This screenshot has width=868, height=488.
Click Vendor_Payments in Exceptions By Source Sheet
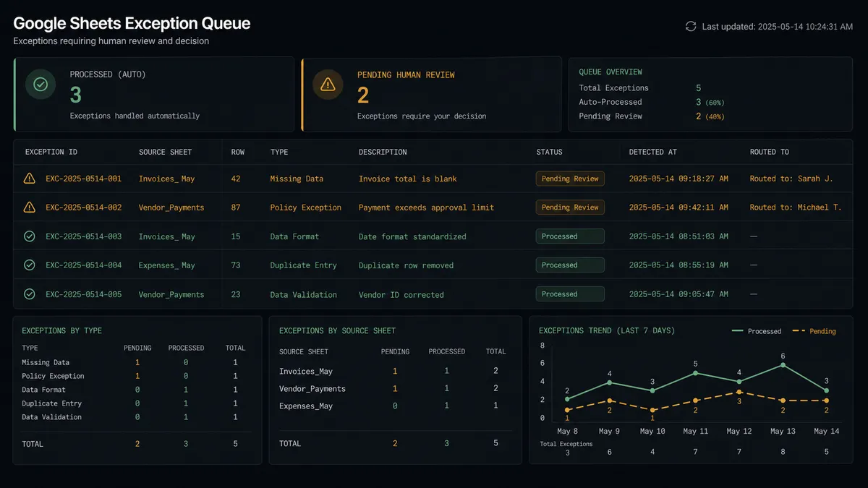[312, 389]
